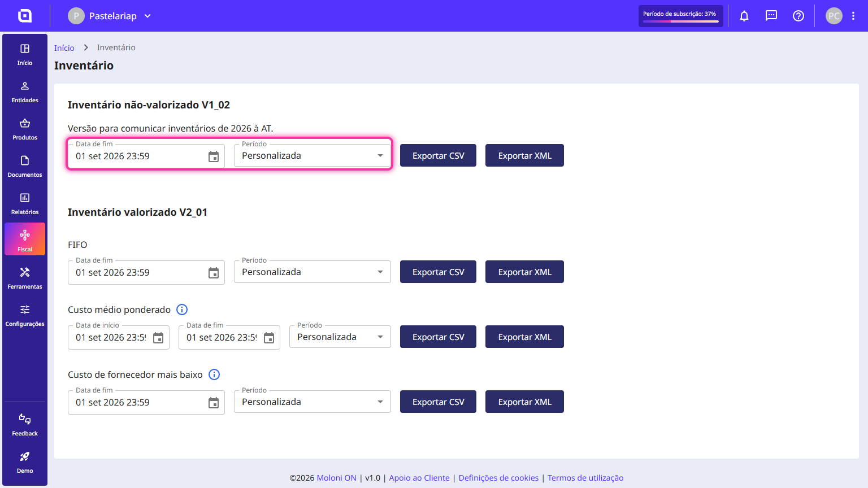The image size is (868, 488).
Task: Open Relatórios in the sidebar
Action: (25, 204)
